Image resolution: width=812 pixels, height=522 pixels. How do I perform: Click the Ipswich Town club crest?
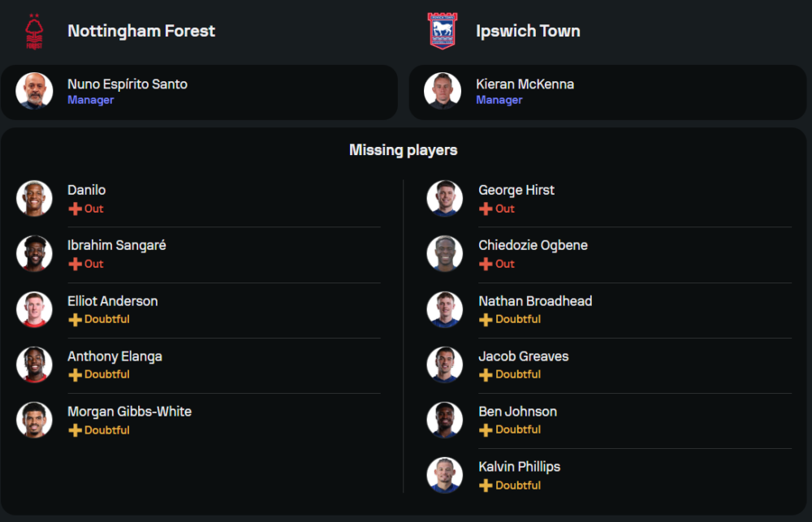(x=443, y=32)
